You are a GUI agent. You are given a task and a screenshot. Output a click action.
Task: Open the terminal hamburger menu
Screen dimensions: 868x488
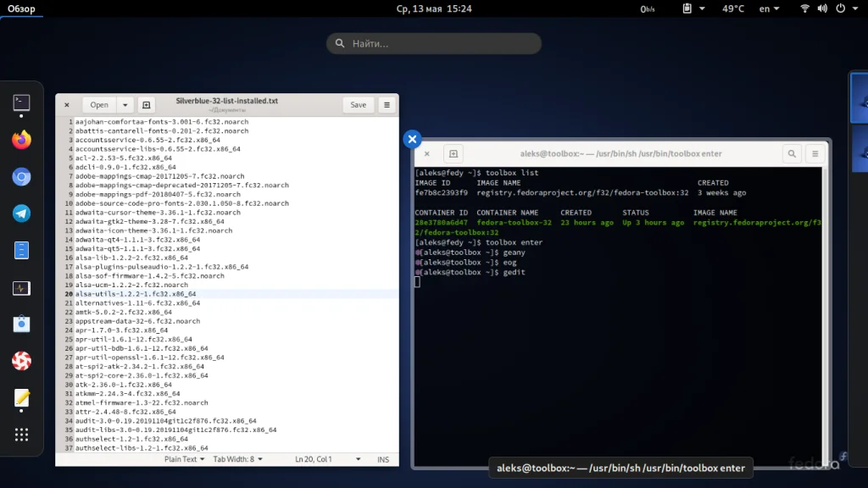[x=815, y=153]
